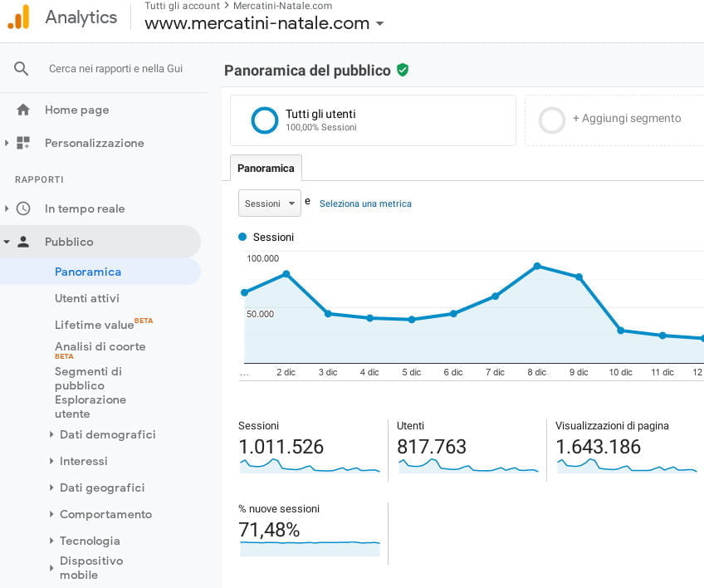The image size is (704, 588).
Task: Click the 71,48% value
Action: (x=269, y=530)
